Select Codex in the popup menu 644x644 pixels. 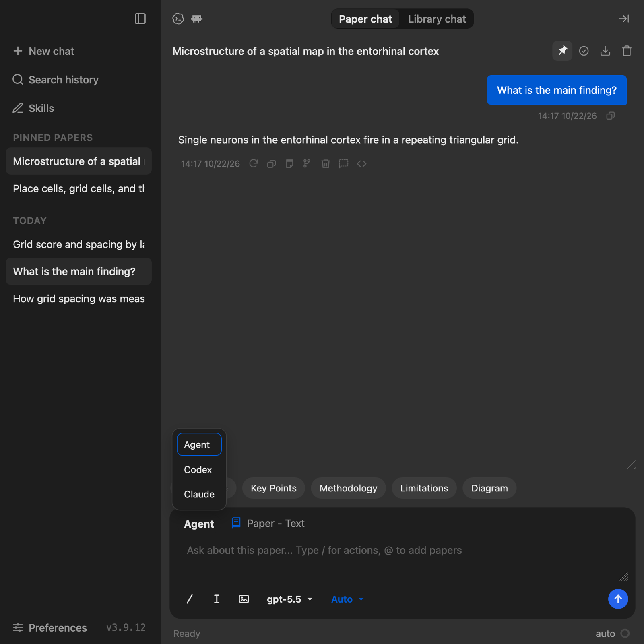pyautogui.click(x=199, y=469)
